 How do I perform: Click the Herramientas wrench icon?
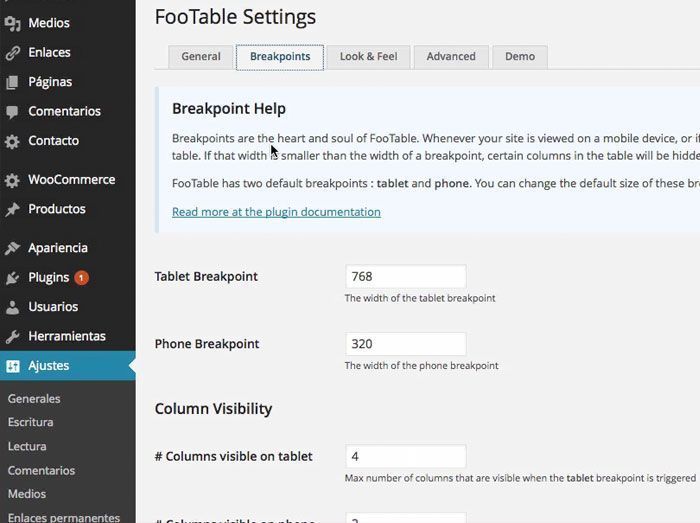[12, 336]
